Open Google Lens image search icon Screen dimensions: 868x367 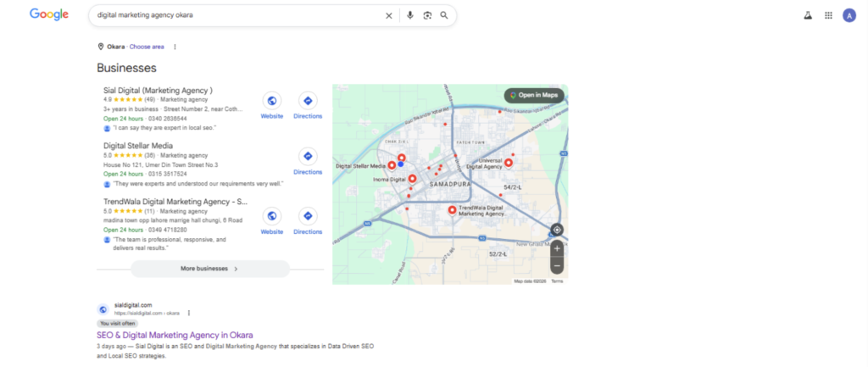coord(427,15)
